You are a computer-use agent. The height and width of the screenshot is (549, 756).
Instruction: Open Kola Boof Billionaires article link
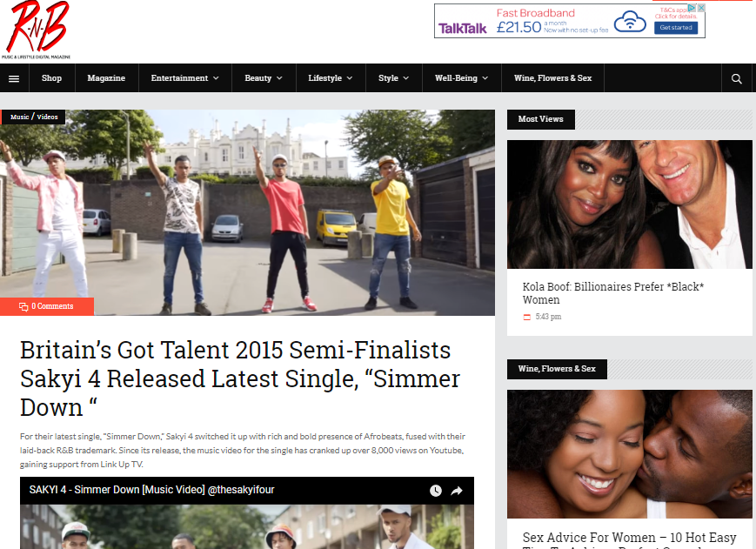(612, 293)
